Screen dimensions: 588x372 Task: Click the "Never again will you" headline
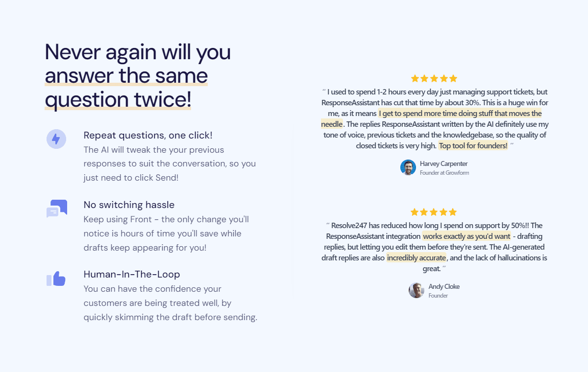click(x=138, y=52)
